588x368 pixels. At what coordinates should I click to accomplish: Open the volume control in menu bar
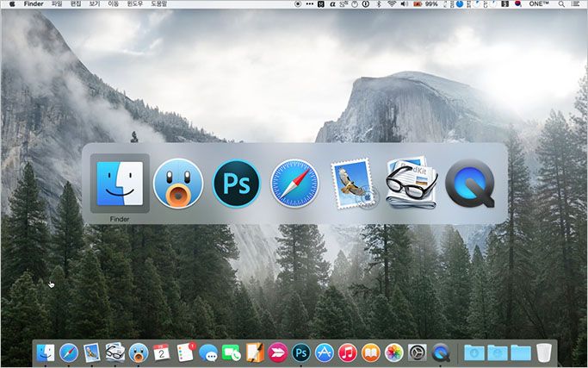click(405, 3)
